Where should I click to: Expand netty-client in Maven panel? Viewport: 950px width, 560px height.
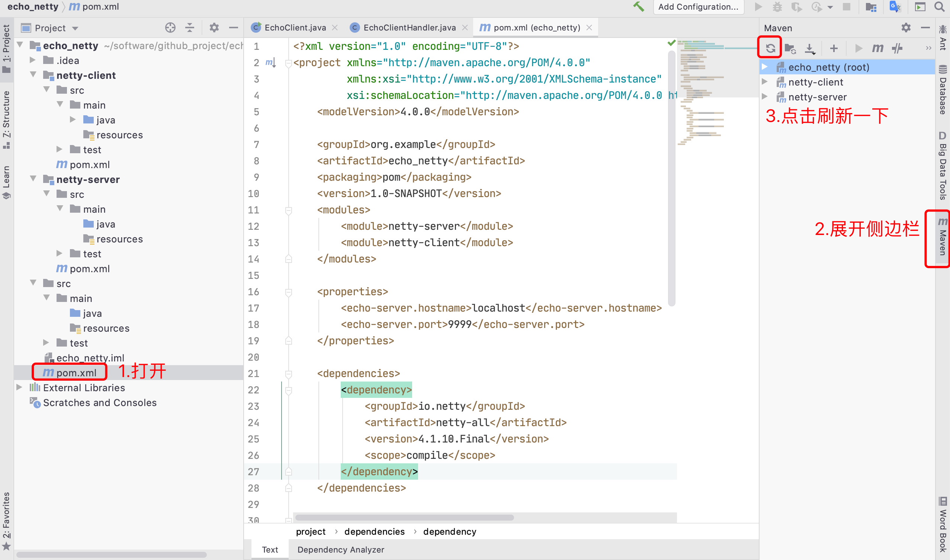pos(765,82)
